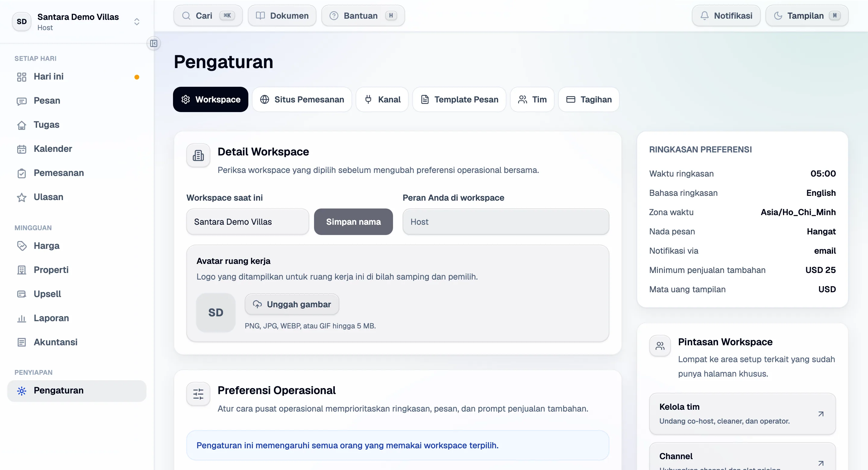The height and width of the screenshot is (470, 868).
Task: Open the Kanal tab
Action: 382,99
